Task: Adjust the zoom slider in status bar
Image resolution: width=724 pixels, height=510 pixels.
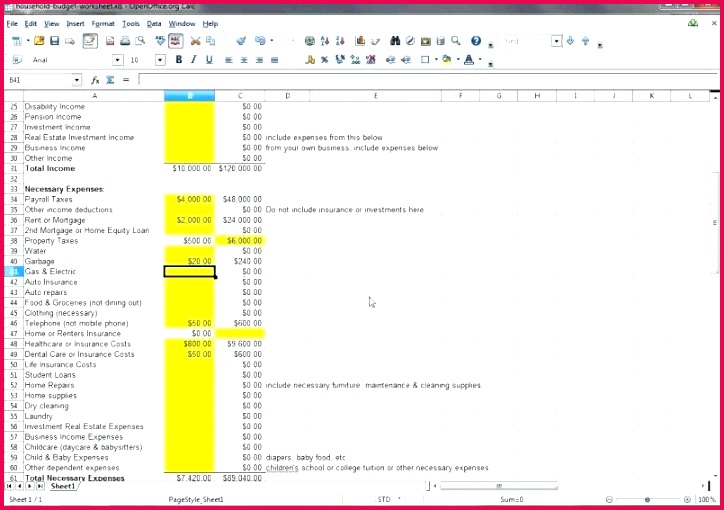Action: click(647, 499)
